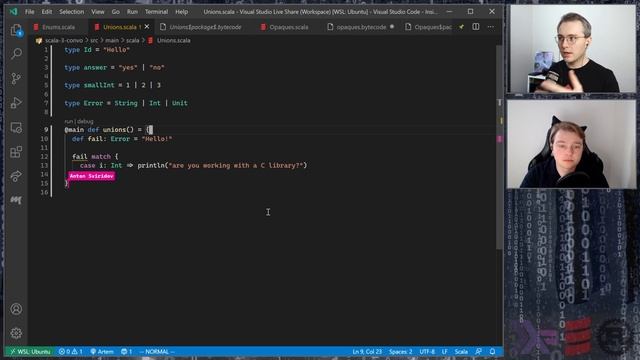Open the Run and Debug view
The image size is (640, 360).
click(16, 103)
